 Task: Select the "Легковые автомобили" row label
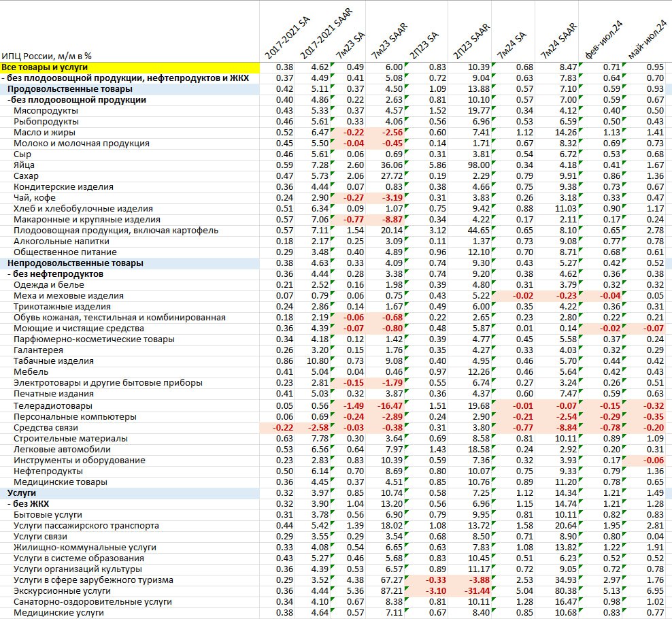(x=62, y=450)
